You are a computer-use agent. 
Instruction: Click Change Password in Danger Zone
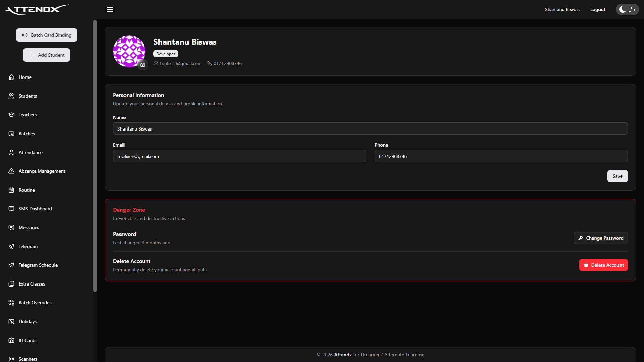tap(600, 238)
